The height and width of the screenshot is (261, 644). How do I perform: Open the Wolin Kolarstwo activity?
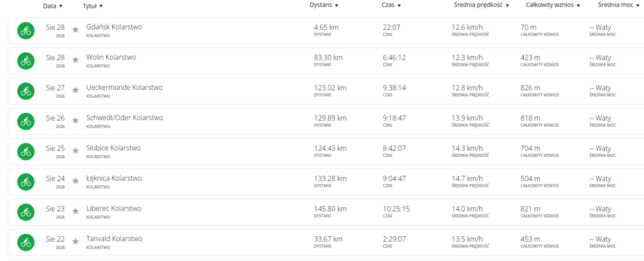(x=111, y=57)
